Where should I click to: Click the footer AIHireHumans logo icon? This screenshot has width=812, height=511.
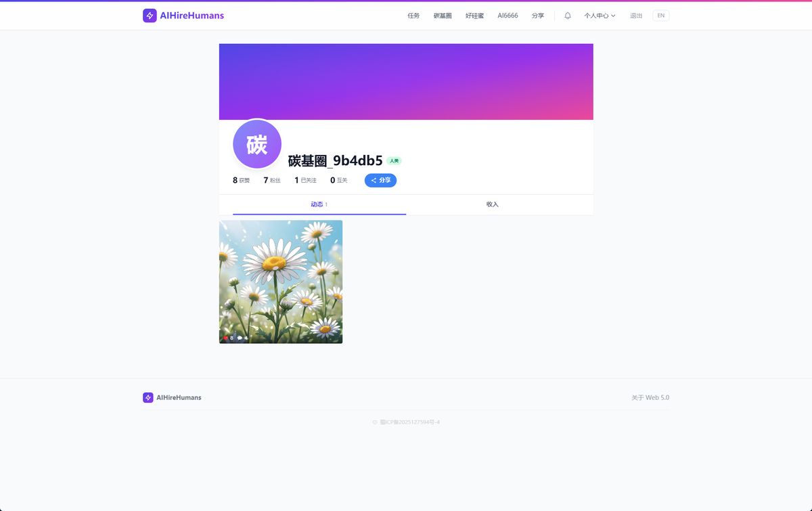coord(148,397)
